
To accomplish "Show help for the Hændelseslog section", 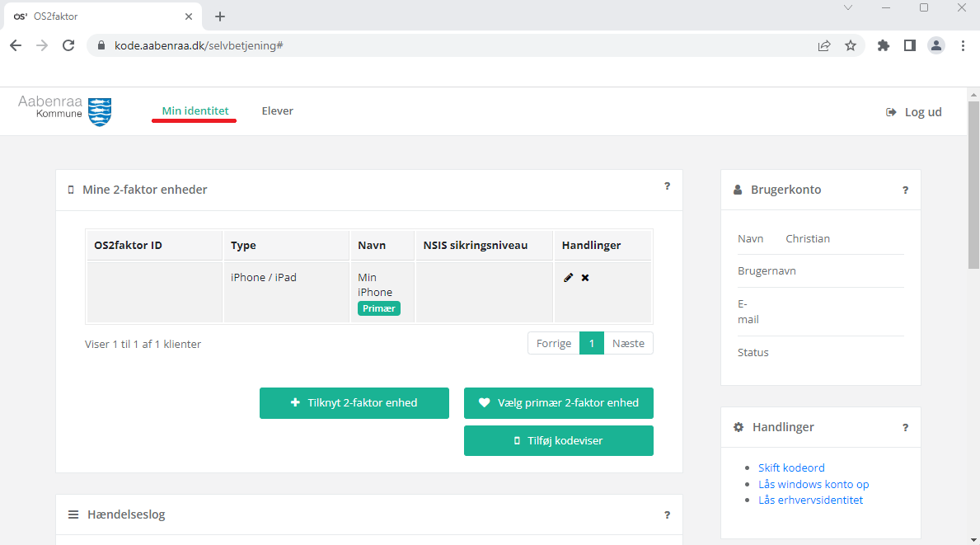I will (x=667, y=515).
